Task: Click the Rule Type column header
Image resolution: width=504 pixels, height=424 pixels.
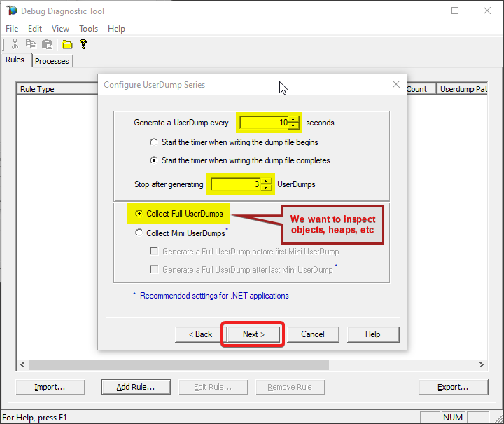Action: (57, 89)
